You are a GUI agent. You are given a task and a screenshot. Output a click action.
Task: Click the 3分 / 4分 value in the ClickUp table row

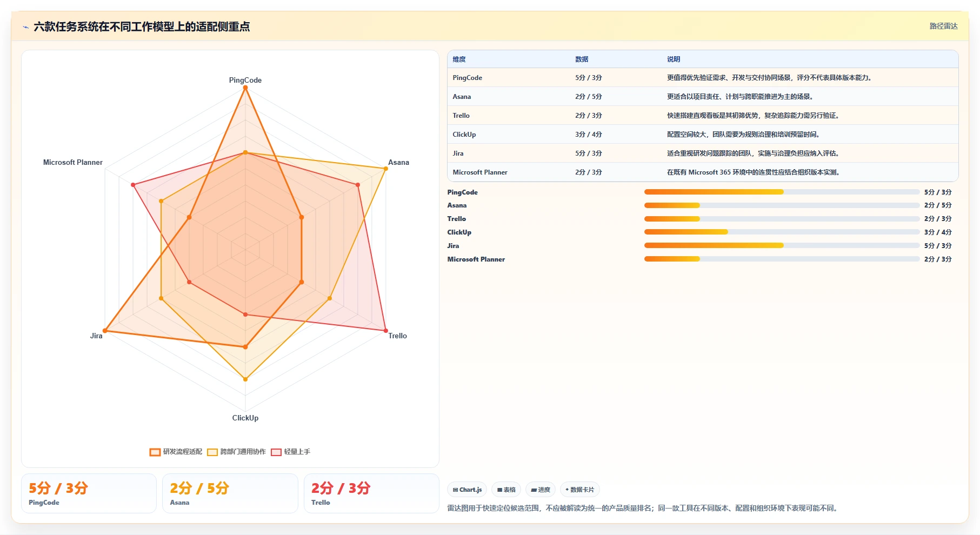589,135
